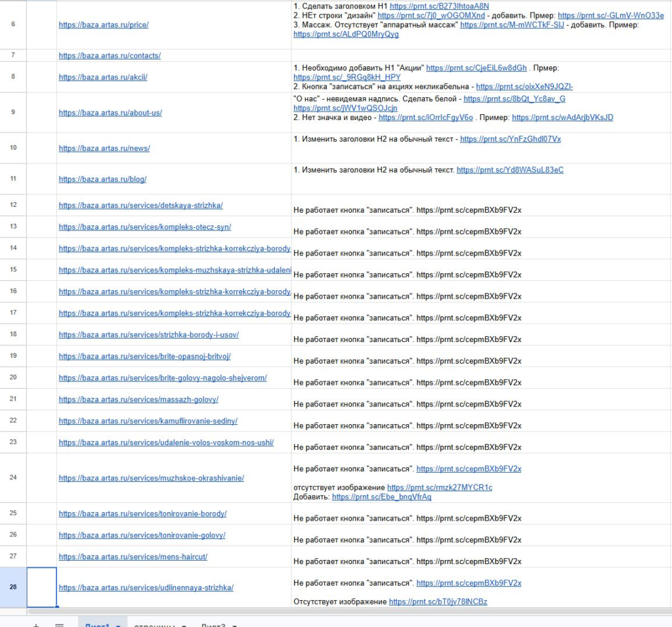The image size is (672, 627).
Task: Open the prnt.sc/B273lhtoaA8N screenshot link
Action: 439,6
